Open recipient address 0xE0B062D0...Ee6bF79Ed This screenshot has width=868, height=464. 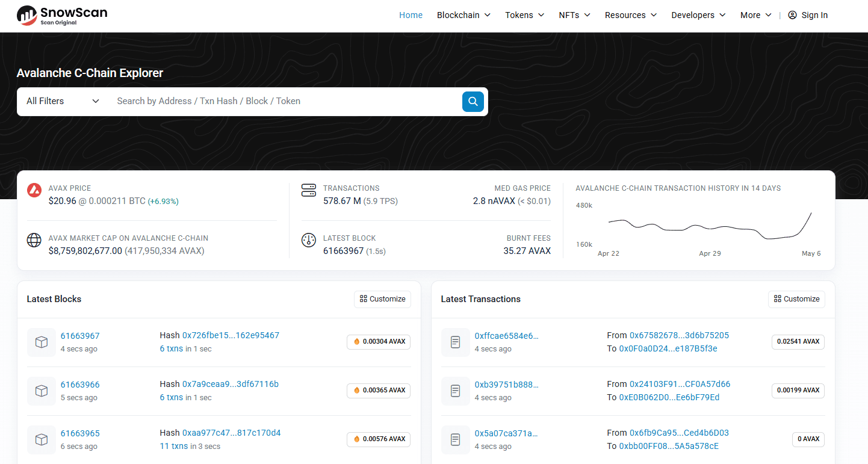(669, 397)
